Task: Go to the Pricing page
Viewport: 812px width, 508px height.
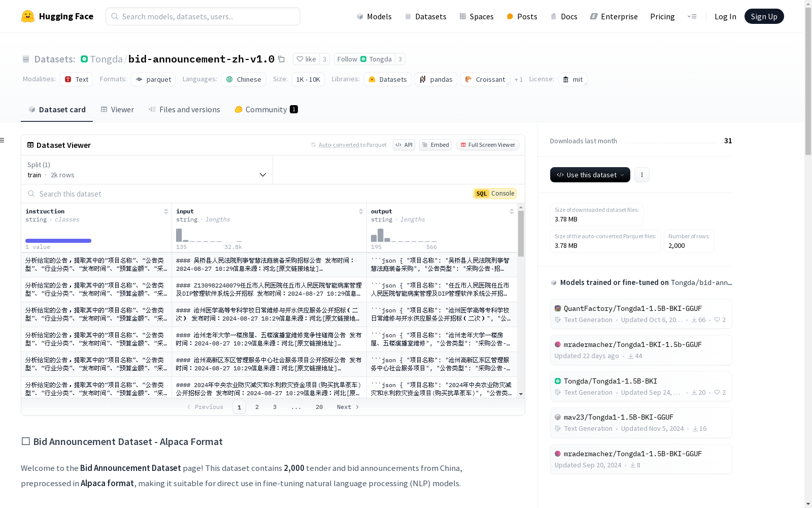Action: [662, 16]
